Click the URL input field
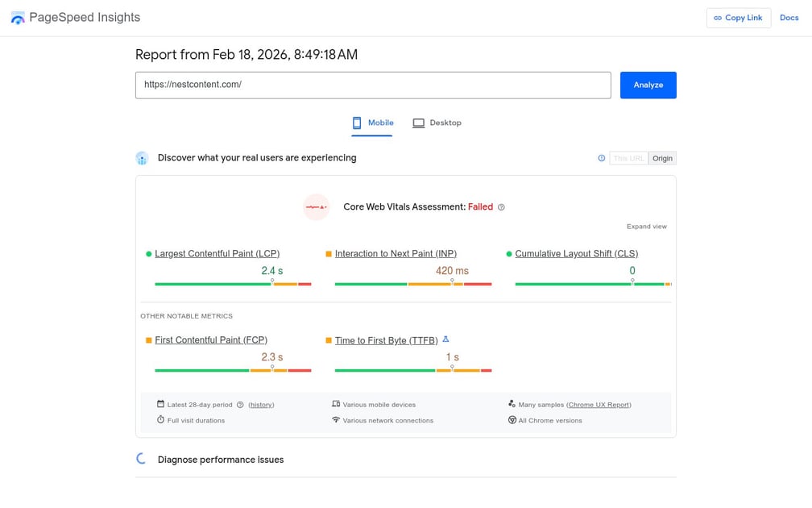Screen dimensions: 812x508 (x=373, y=85)
